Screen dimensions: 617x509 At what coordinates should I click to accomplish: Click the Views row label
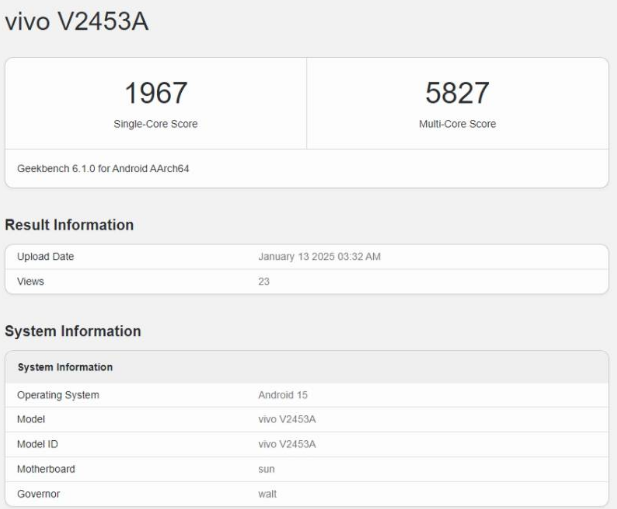pos(31,282)
